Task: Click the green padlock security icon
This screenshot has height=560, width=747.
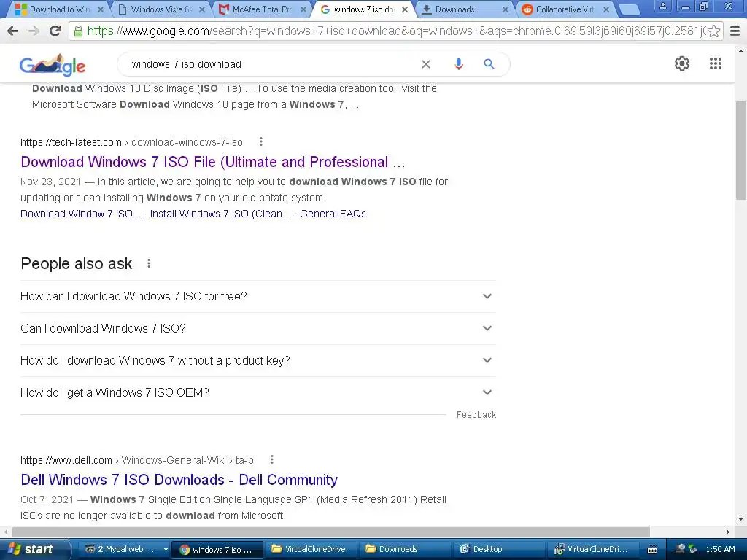Action: pyautogui.click(x=78, y=31)
